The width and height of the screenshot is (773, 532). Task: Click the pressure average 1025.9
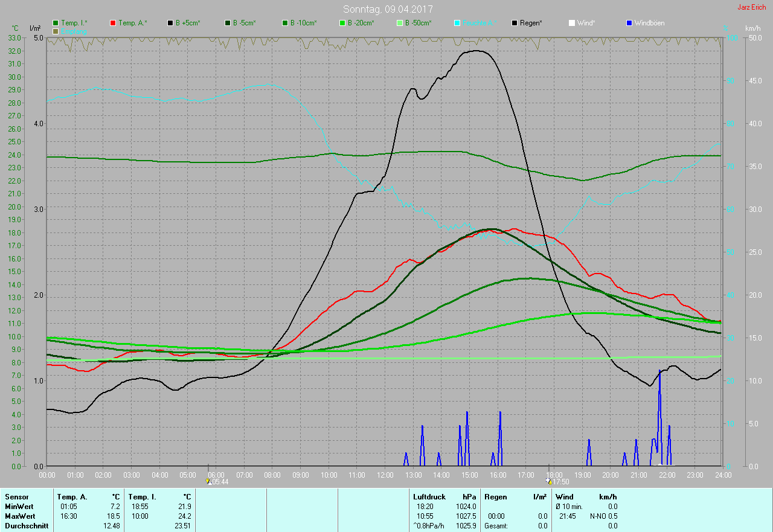[x=466, y=526]
